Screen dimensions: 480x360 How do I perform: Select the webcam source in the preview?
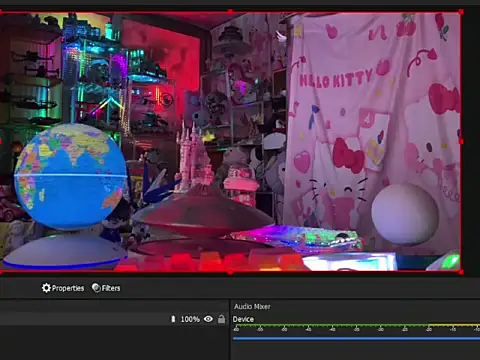point(230,142)
